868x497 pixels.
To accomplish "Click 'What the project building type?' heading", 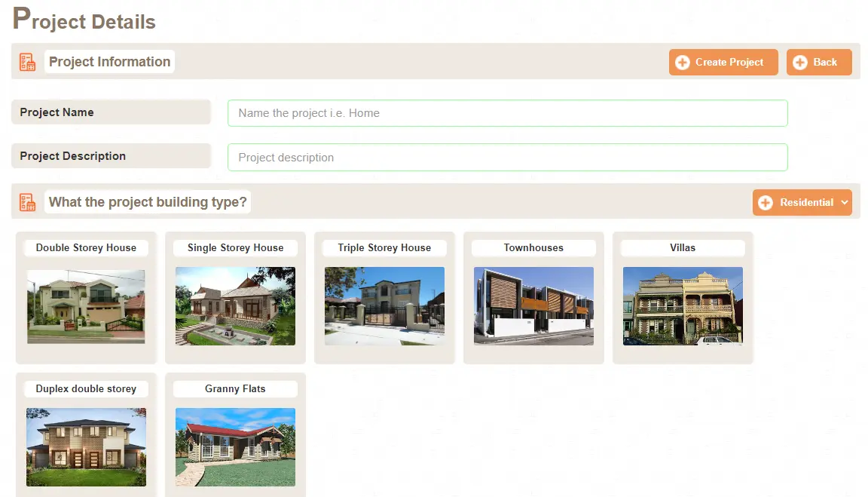I will (x=148, y=201).
